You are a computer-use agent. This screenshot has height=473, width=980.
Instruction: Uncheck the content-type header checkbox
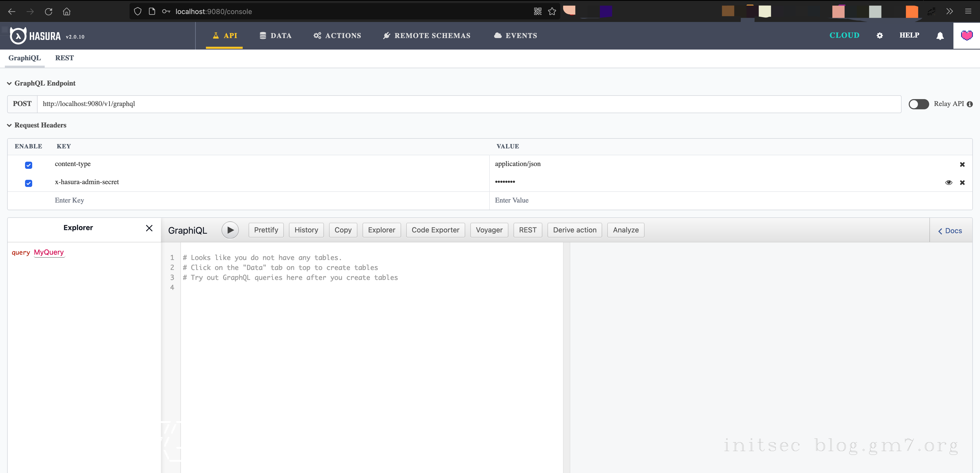(29, 165)
